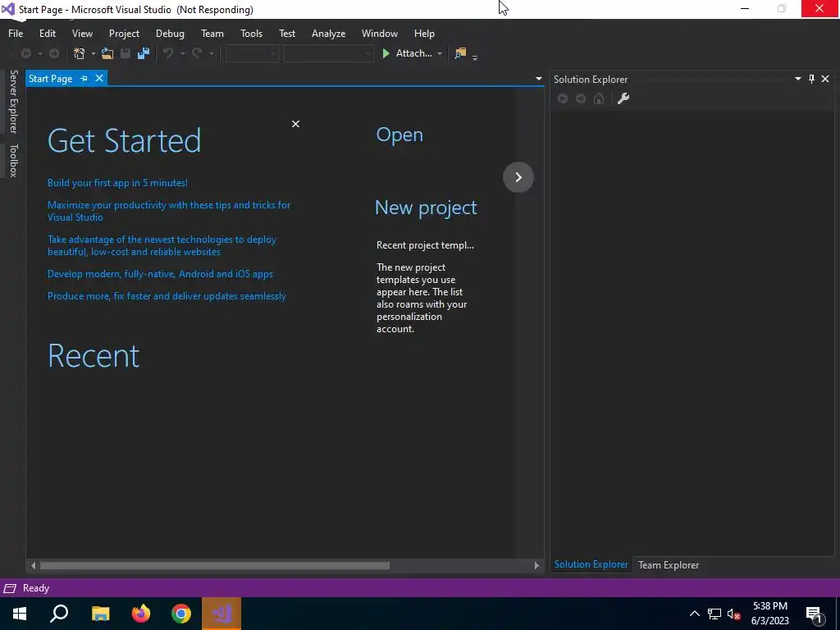Open the Server Explorer side tab
The image size is (840, 630).
pos(13,101)
